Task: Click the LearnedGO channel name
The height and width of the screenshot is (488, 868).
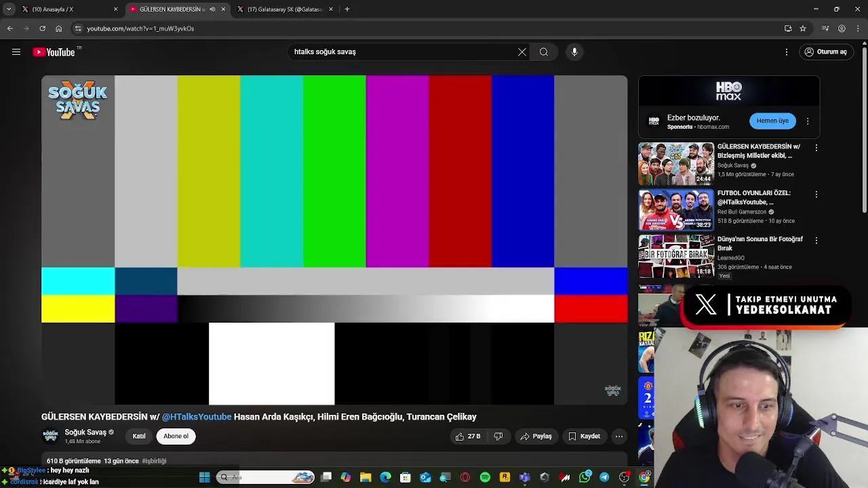Action: tap(732, 258)
